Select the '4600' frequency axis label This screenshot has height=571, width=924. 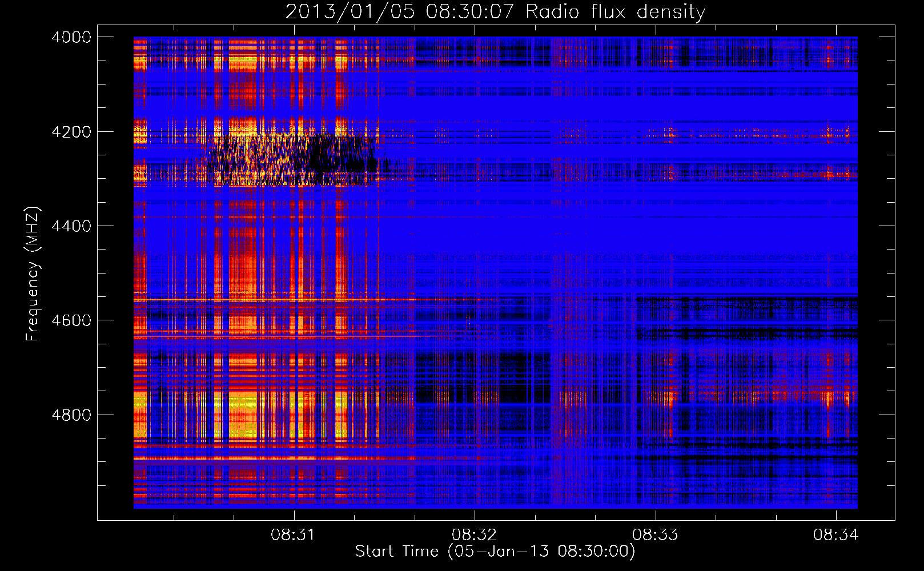71,320
